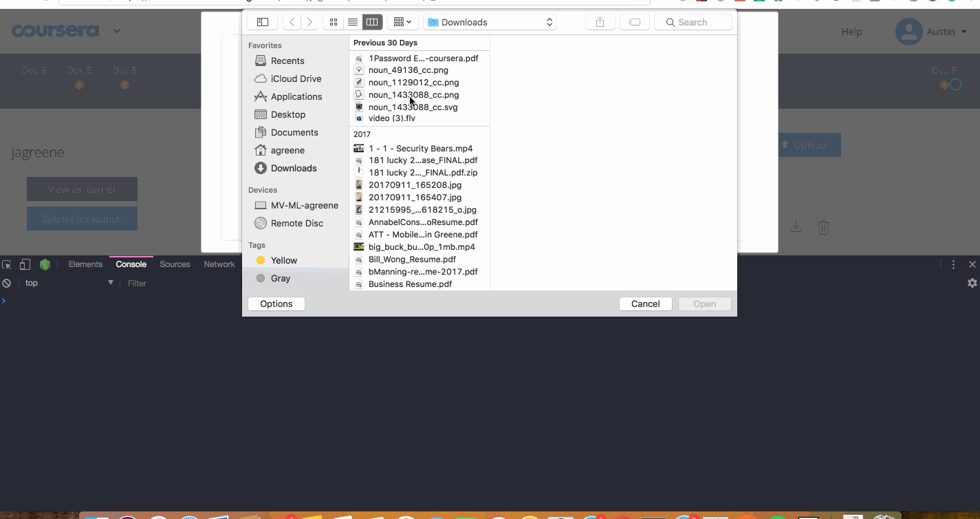Open the Downloads location dropdown
Image resolution: width=980 pixels, height=519 pixels.
pyautogui.click(x=489, y=21)
